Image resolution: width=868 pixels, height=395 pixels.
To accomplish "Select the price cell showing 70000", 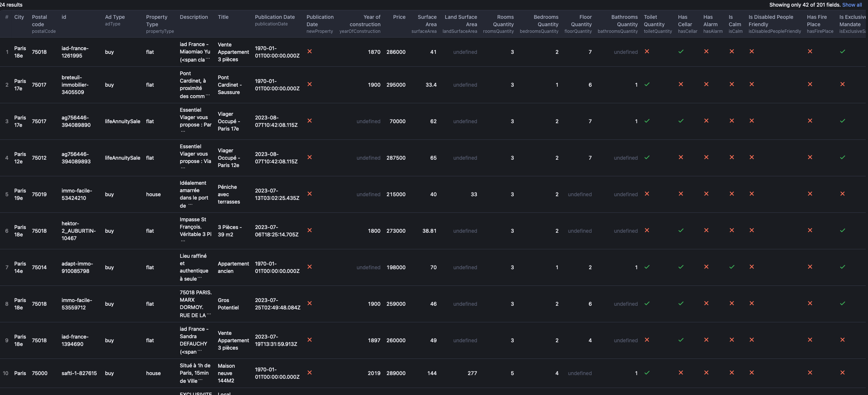I will pyautogui.click(x=397, y=121).
